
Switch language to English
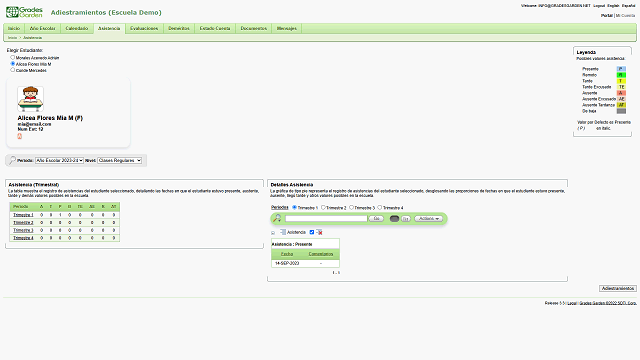613,6
